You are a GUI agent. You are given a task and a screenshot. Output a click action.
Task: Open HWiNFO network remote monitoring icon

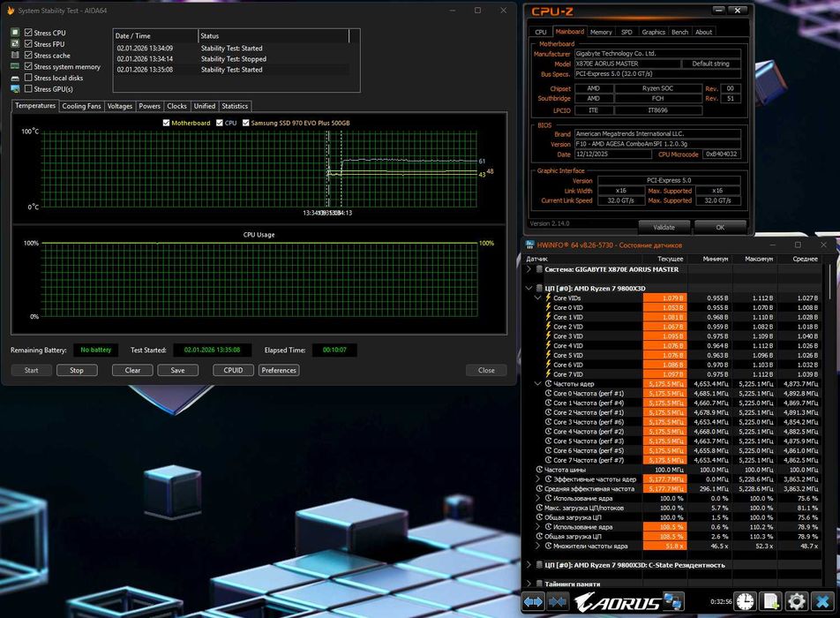(x=673, y=601)
